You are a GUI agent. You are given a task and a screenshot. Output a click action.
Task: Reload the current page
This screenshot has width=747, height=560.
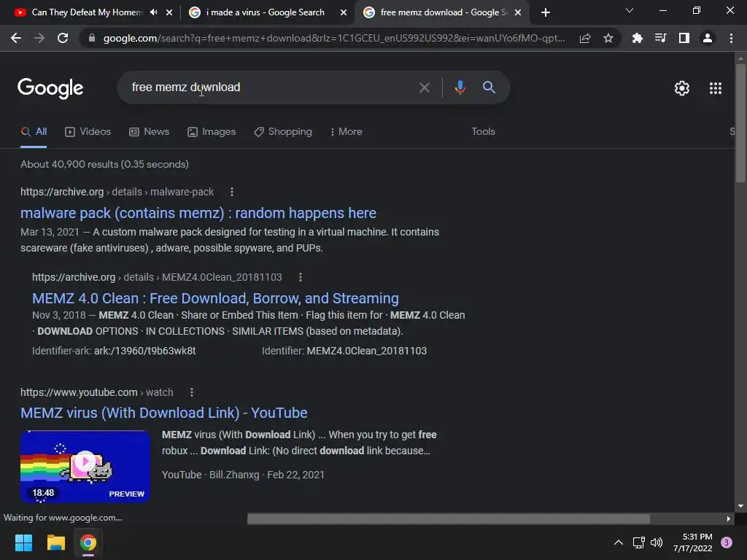[x=63, y=38]
